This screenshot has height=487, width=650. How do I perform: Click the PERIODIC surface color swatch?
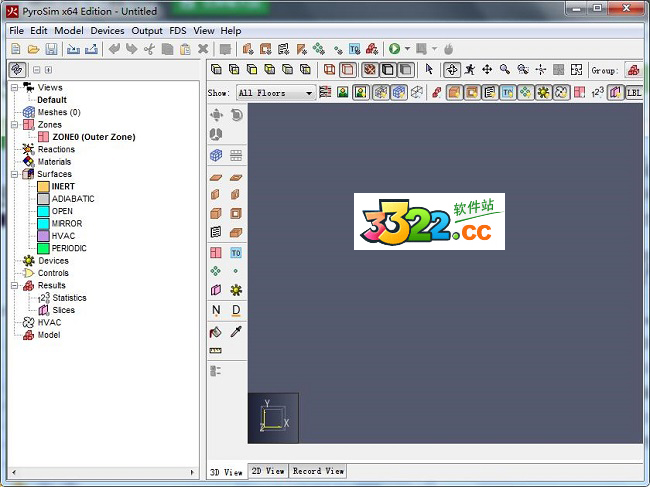point(44,248)
